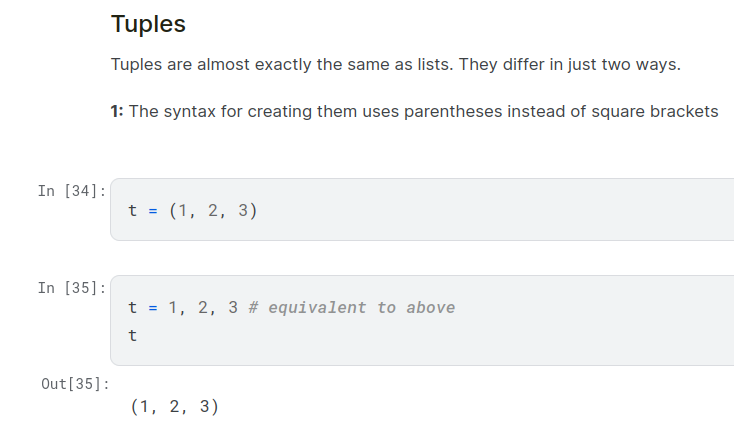The width and height of the screenshot is (734, 440).
Task: Click the sentence "Tuples are almost exactly the same"
Action: 240,66
